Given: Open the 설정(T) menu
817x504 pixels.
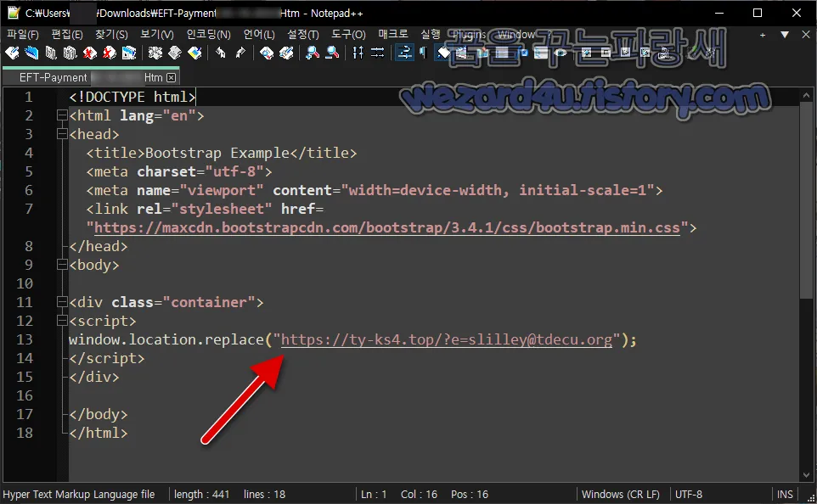Looking at the screenshot, I should tap(302, 34).
